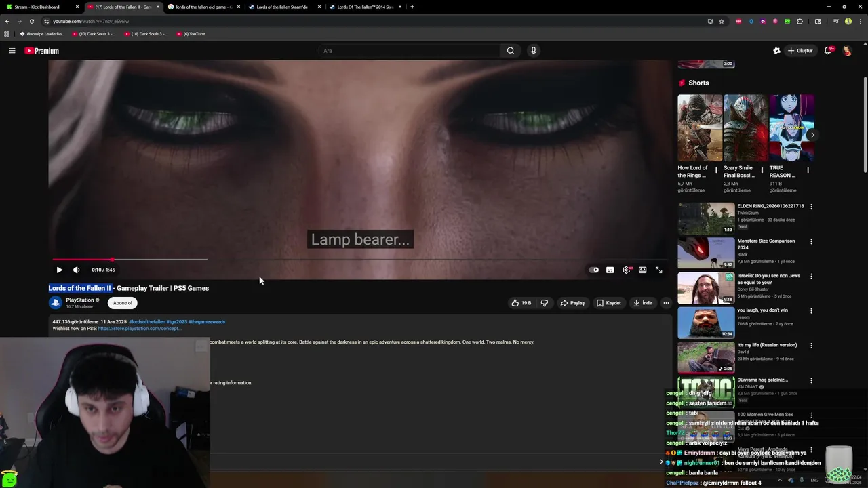Open the Chrome apps grid icon
The image size is (868, 488).
pos(7,34)
